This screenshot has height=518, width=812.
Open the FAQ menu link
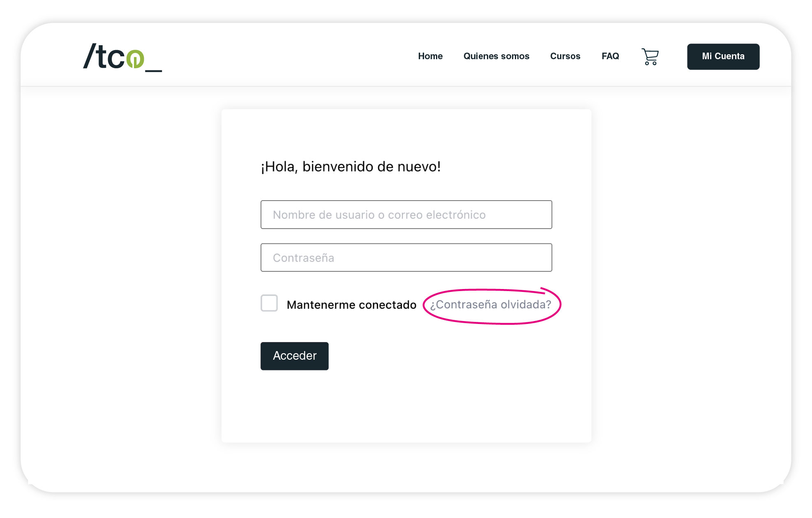[x=610, y=56]
